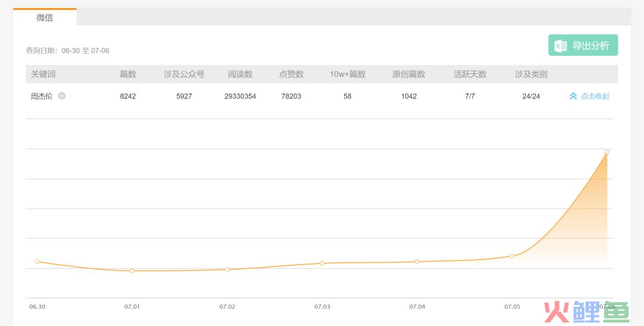This screenshot has height=326, width=644.
Task: Click the 篇数 column header
Action: (128, 74)
